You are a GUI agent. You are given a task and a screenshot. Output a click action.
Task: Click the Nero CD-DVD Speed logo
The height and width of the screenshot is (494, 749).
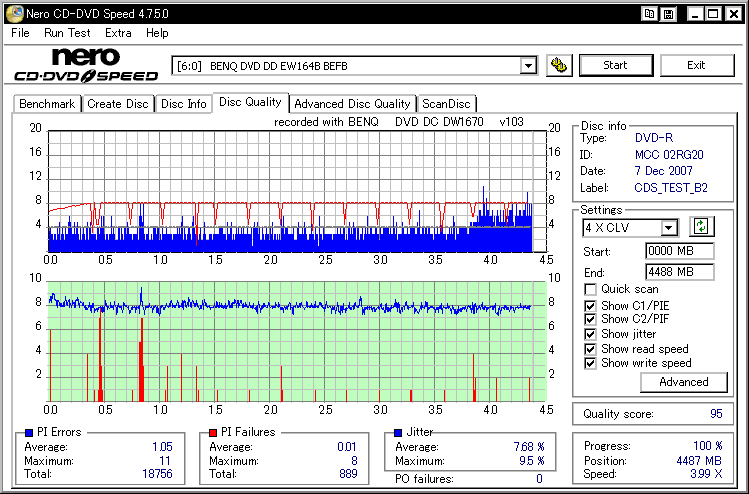pos(86,65)
